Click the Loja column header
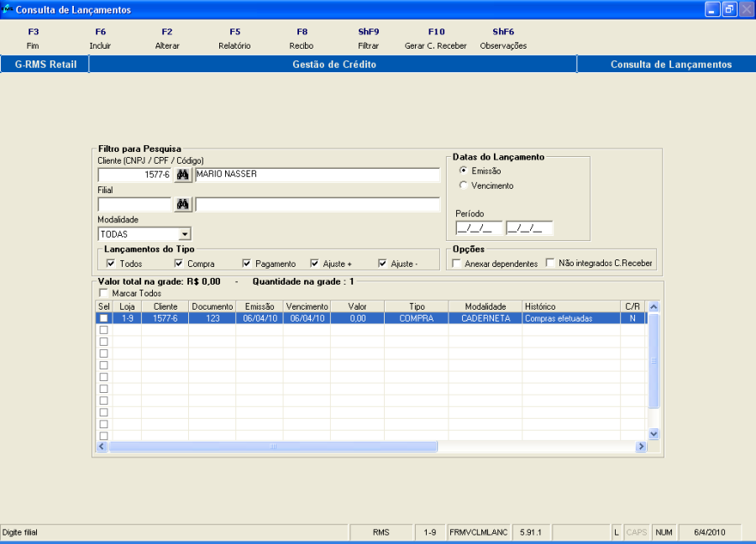756x544 pixels. 128,306
